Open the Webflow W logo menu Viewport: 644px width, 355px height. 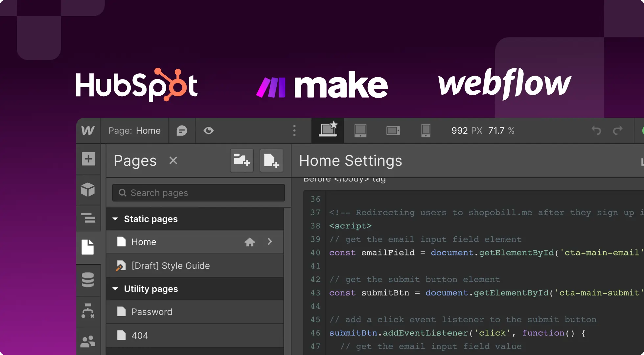tap(88, 130)
